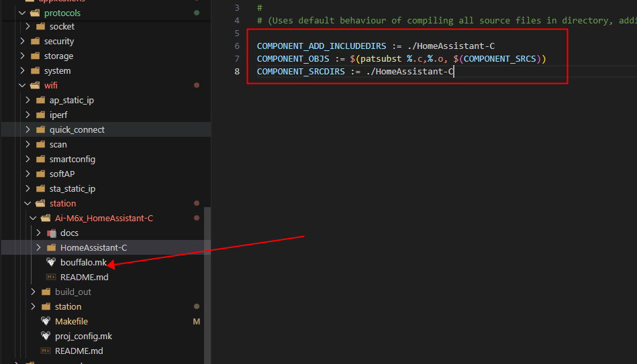Screen dimensions: 637x364
Task: Click the smartconfig folder icon
Action: tap(40, 159)
